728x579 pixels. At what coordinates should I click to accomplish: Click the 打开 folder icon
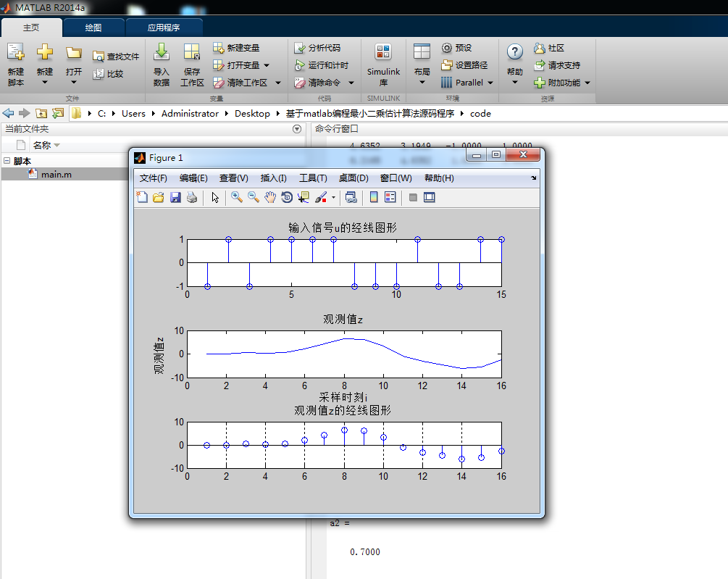pyautogui.click(x=73, y=52)
